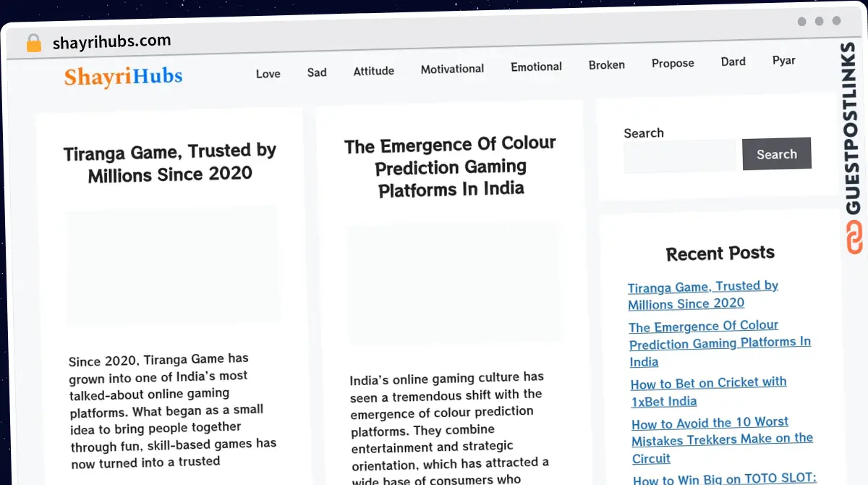Open the TOTO SLOT recent post
868x485 pixels.
(x=723, y=479)
